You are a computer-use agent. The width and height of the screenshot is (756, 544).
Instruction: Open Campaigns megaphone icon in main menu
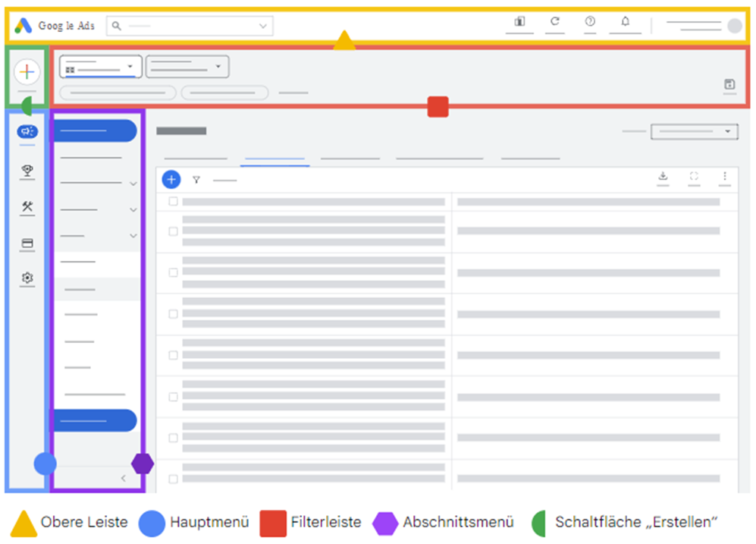pos(27,131)
